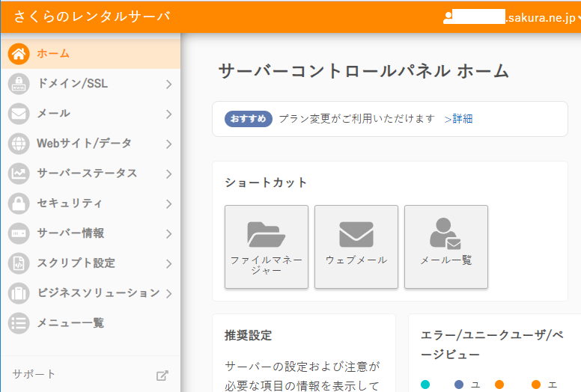581x392 pixels.
Task: Launch the ウェブメール shortcut button
Action: tap(356, 247)
